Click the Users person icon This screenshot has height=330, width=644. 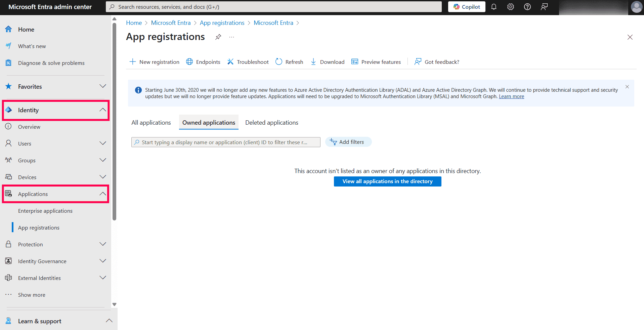[8, 143]
